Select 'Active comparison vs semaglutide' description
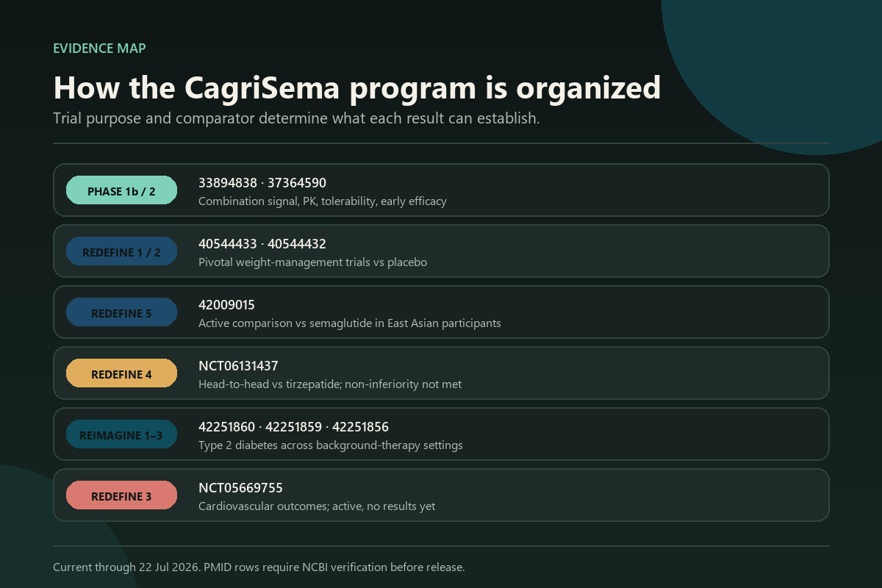 (350, 323)
